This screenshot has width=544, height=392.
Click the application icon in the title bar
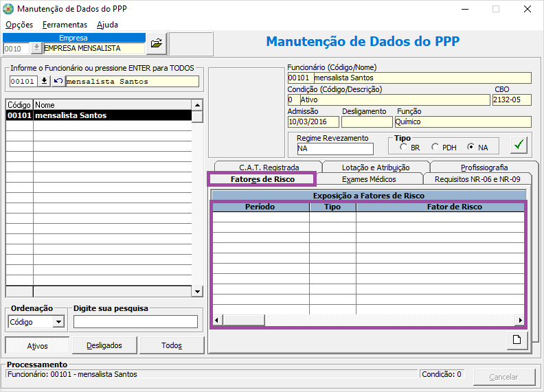coord(8,9)
